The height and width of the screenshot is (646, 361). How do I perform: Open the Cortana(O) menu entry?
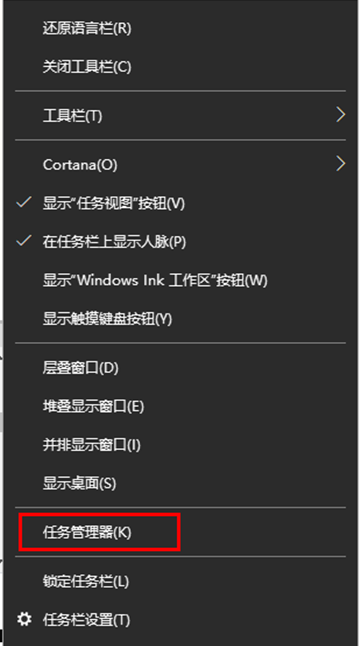tap(180, 165)
